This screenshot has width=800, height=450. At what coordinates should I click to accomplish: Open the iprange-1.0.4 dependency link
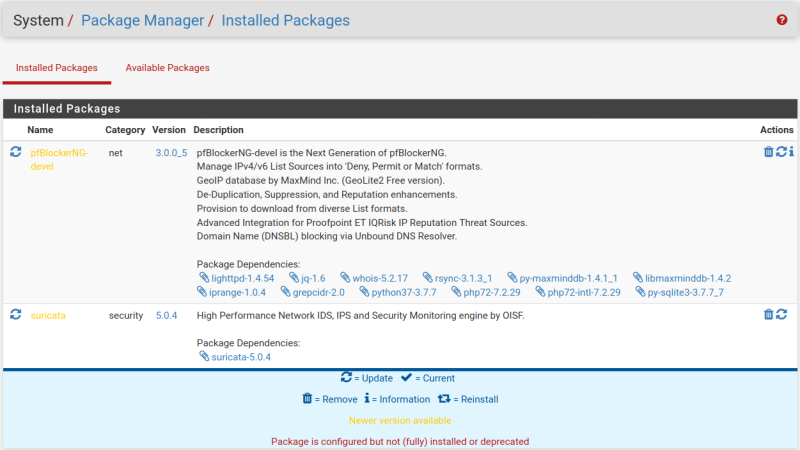tap(237, 292)
